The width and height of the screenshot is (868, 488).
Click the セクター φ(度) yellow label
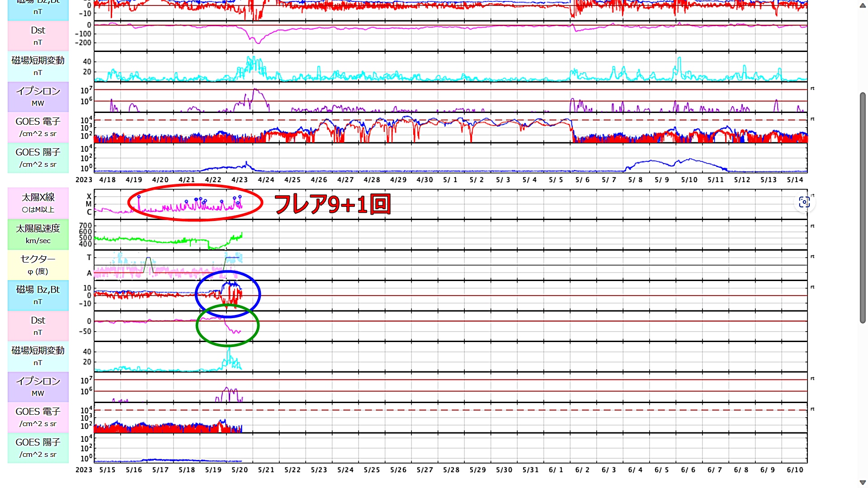[x=38, y=265]
